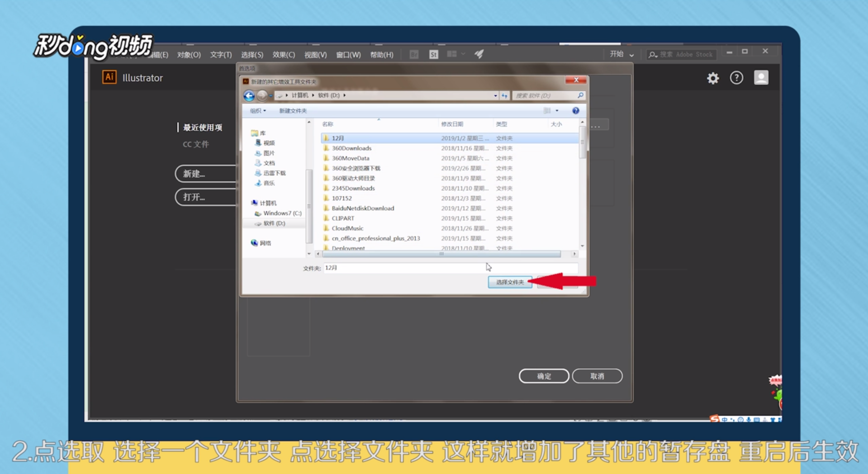This screenshot has width=868, height=474.
Task: Click the refresh icon beside address bar
Action: (x=504, y=95)
